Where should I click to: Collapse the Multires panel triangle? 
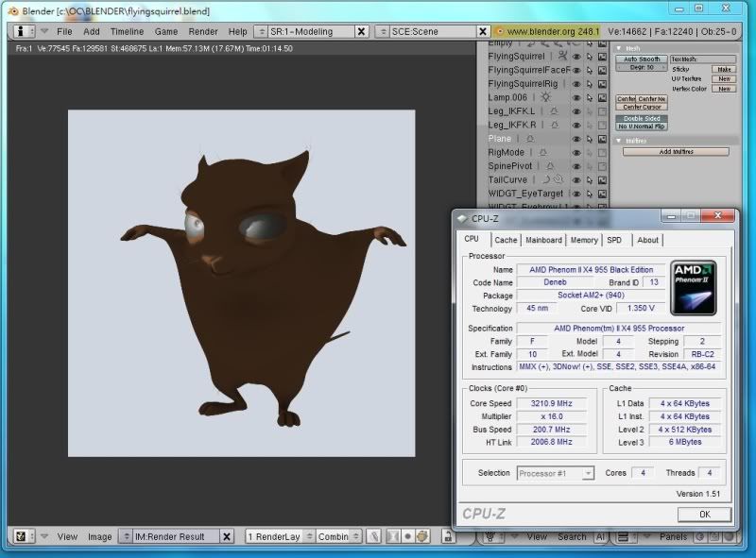pyautogui.click(x=619, y=141)
